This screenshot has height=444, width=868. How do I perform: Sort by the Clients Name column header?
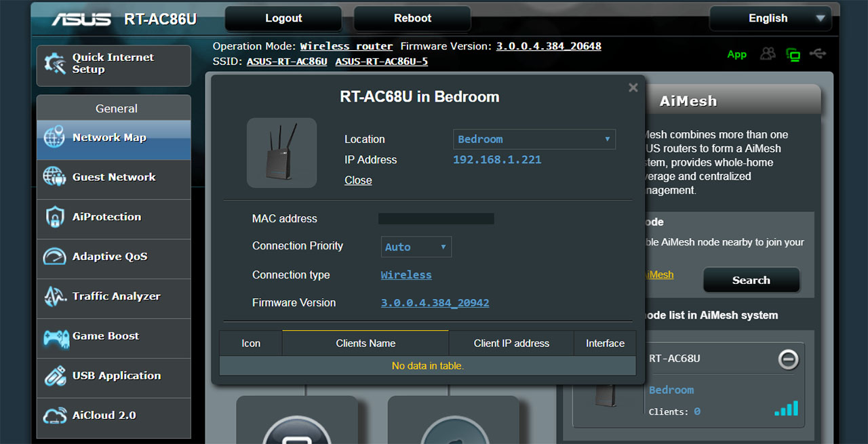tap(366, 343)
